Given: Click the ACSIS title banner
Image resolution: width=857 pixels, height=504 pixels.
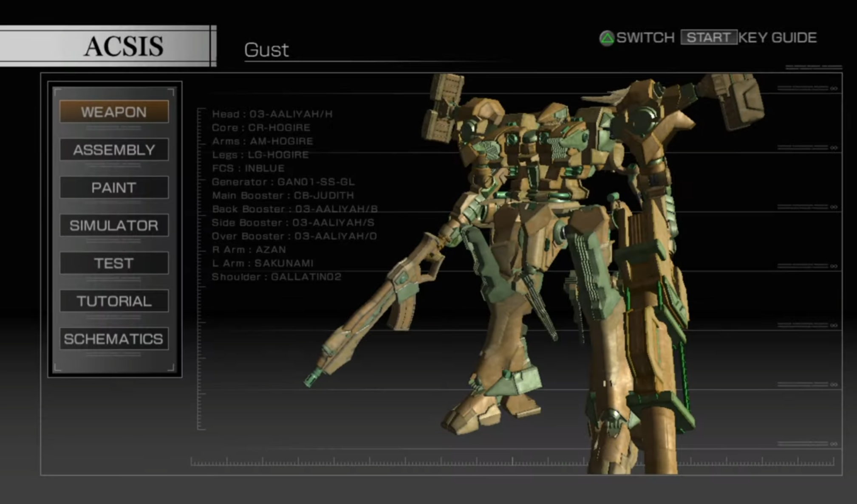Looking at the screenshot, I should [x=123, y=46].
